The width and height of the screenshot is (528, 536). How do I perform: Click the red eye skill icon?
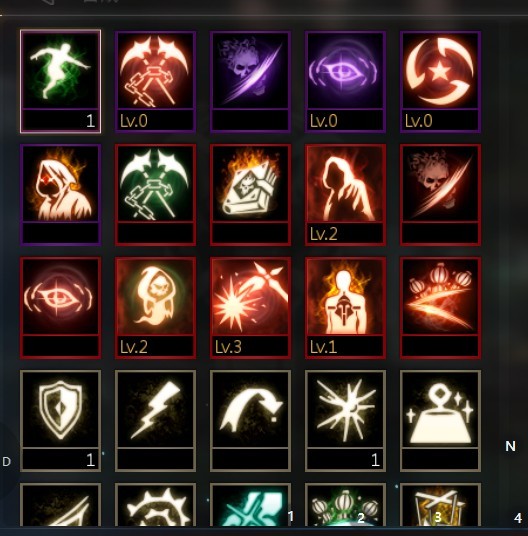pyautogui.click(x=60, y=307)
